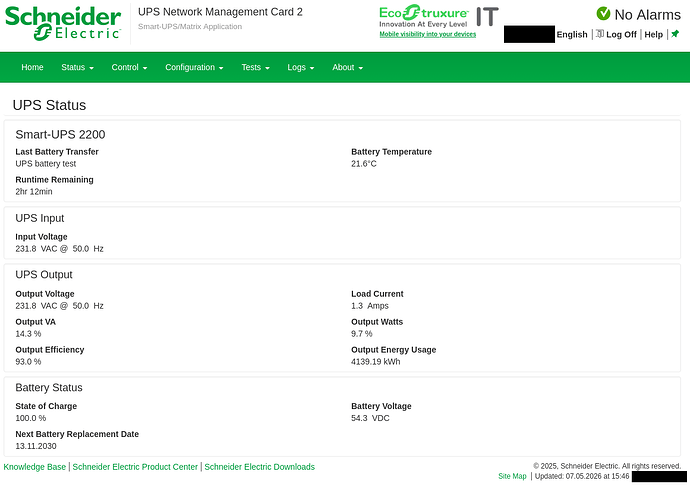Click the Output Efficiency value 93.0 %
The height and width of the screenshot is (486, 690).
click(x=28, y=361)
